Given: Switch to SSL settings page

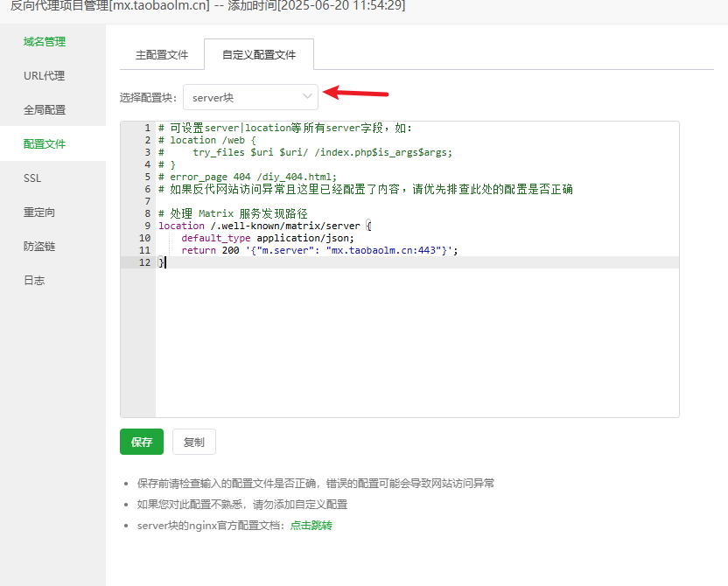Looking at the screenshot, I should tap(32, 178).
